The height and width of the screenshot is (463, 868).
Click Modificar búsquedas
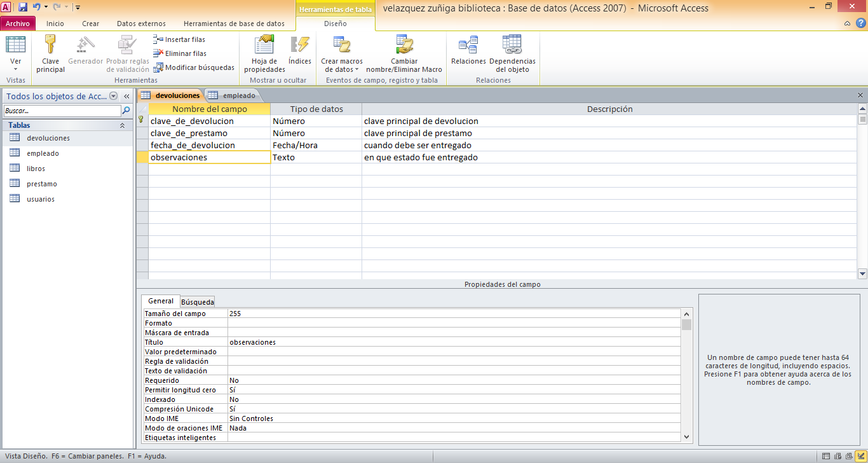(194, 67)
